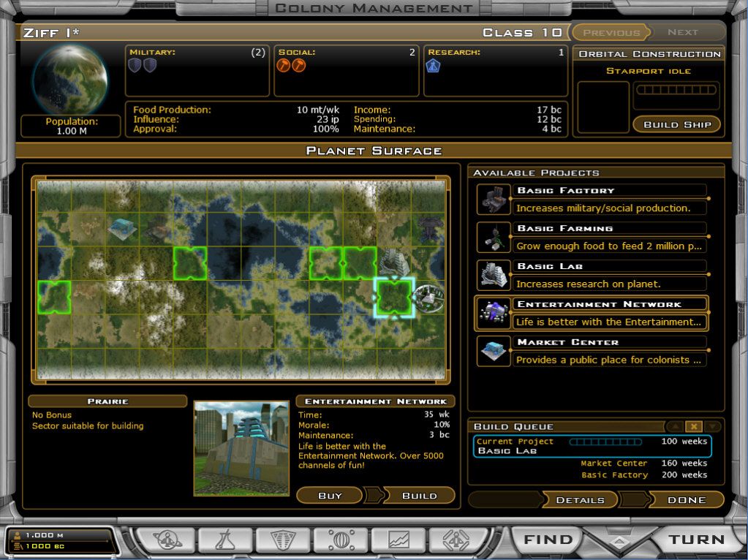Click the Current Project progress bar
Viewport: 748px width, 560px height.
pyautogui.click(x=607, y=441)
